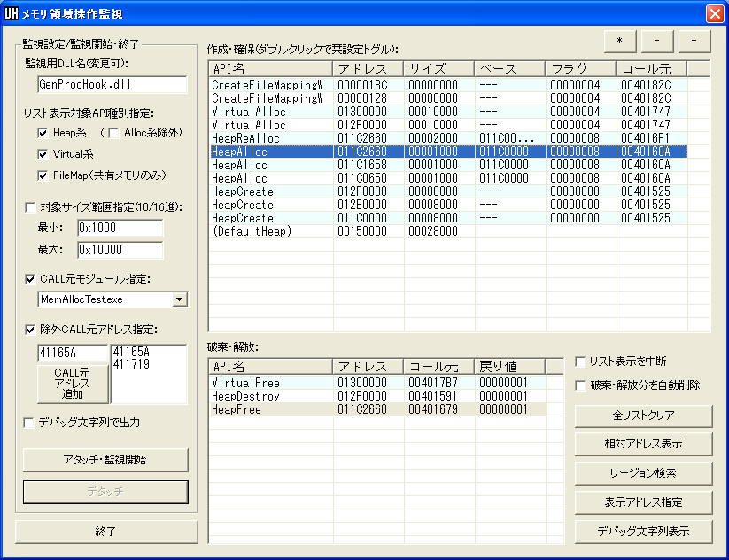Click free list API名 column header
Image resolution: width=729 pixels, height=560 pixels.
(x=270, y=367)
